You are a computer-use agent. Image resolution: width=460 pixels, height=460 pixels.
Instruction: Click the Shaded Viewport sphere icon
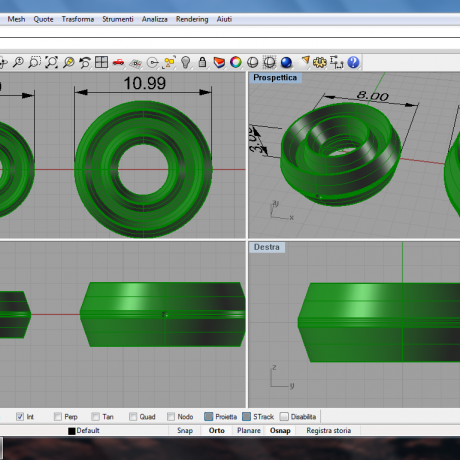253,62
